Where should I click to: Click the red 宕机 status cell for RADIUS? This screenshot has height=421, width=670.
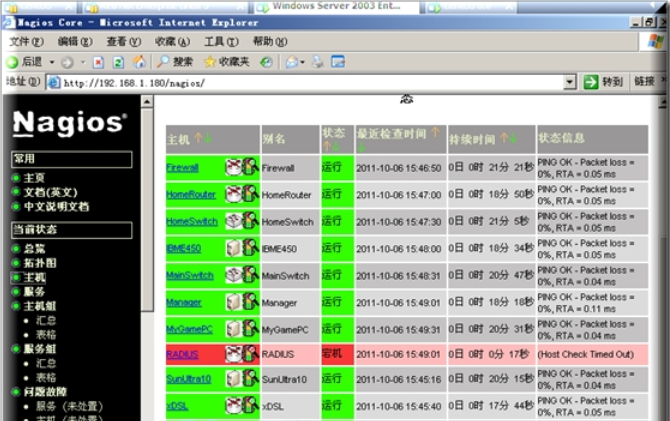coord(337,354)
